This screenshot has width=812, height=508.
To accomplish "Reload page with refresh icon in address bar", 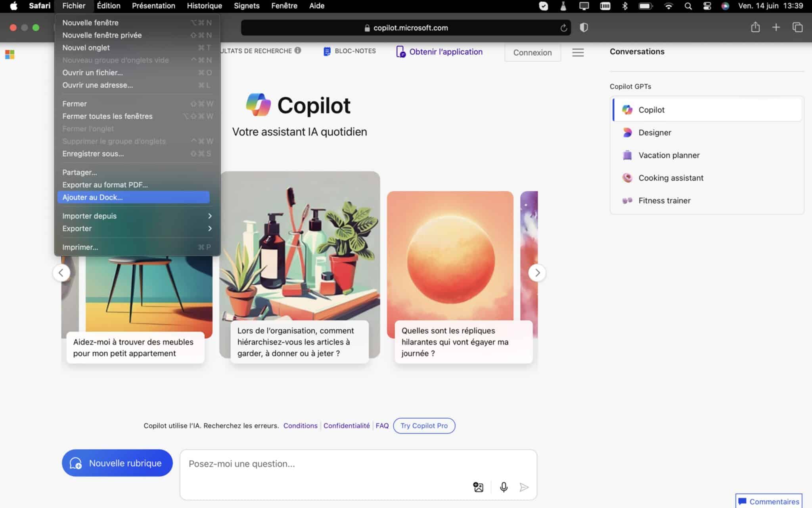I will coord(563,28).
